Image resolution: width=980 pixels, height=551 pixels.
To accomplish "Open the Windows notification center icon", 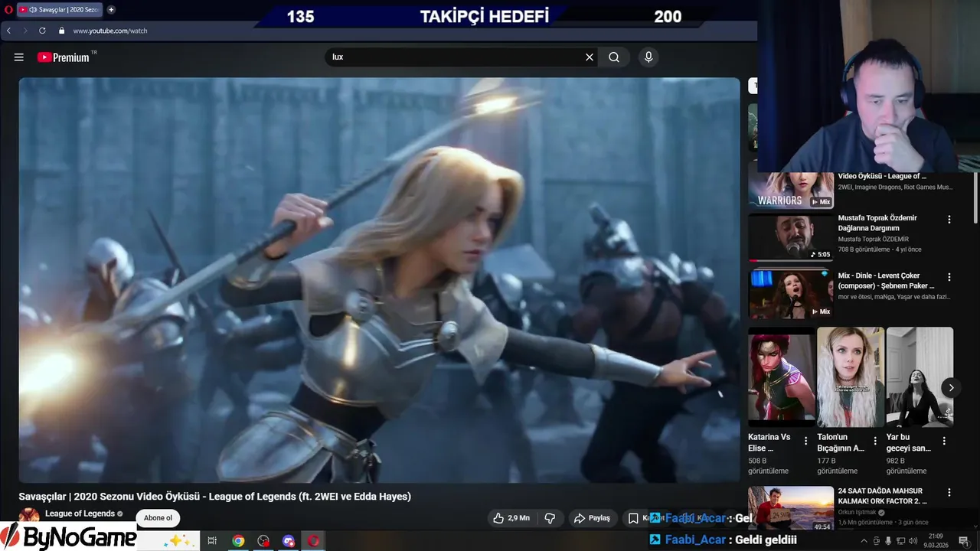I will [x=963, y=541].
